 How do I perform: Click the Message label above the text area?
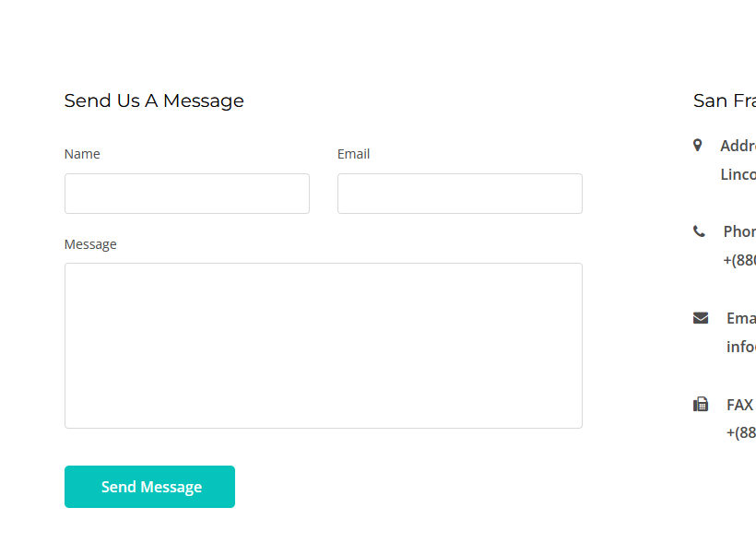click(x=90, y=244)
